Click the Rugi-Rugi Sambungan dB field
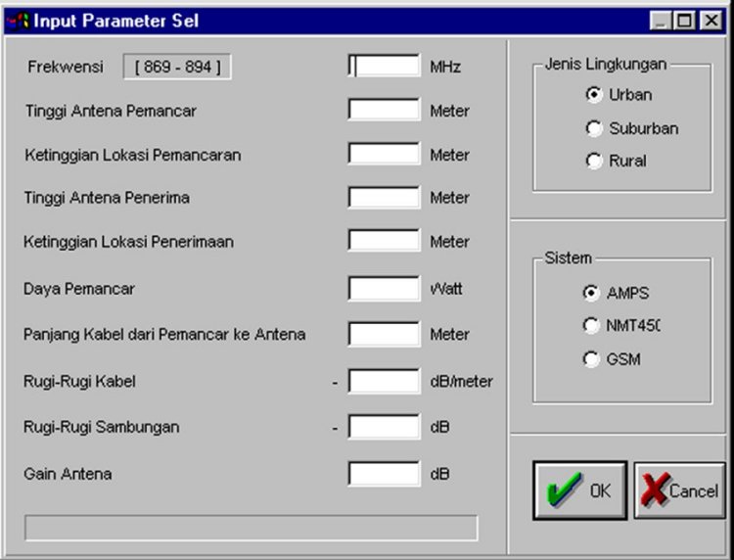Screen dimensions: 734x560 pyautogui.click(x=384, y=427)
